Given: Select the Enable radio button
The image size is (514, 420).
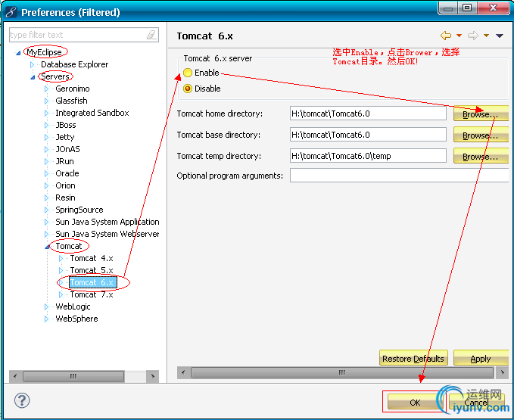Looking at the screenshot, I should tap(188, 73).
